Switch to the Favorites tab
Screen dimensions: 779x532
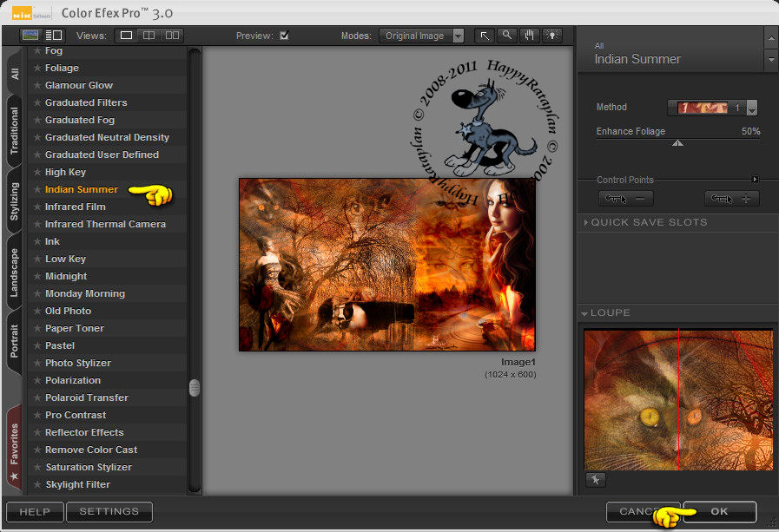click(15, 450)
